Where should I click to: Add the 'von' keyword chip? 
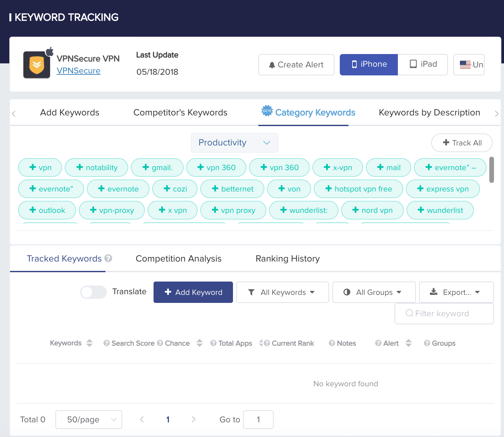[x=289, y=189]
